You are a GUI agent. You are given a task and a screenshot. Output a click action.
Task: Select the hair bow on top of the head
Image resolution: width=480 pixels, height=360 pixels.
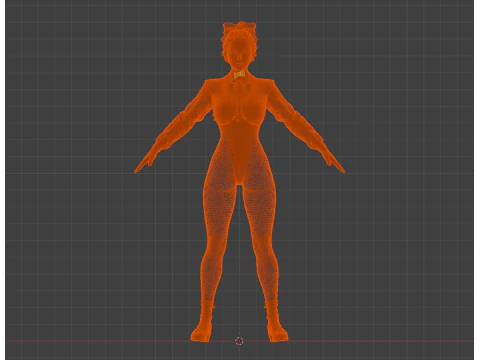(239, 27)
